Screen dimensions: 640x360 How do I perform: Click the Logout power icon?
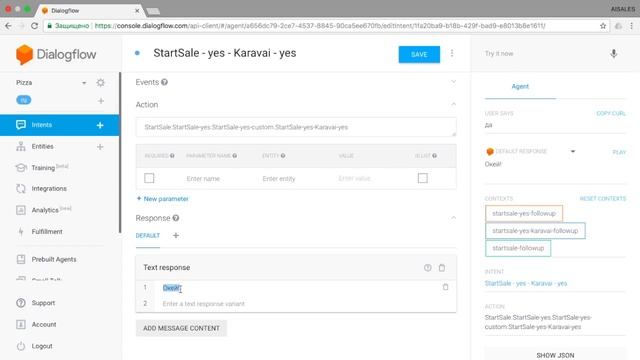coord(21,346)
